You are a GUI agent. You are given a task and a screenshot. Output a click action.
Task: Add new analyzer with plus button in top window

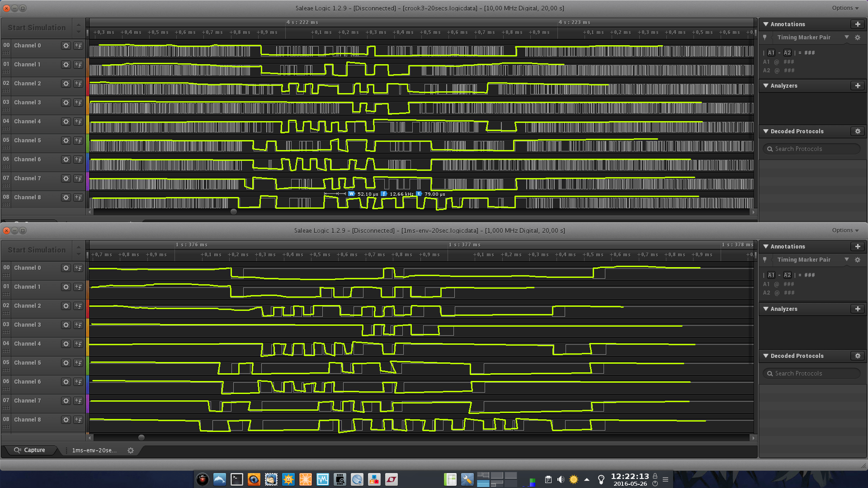(857, 86)
